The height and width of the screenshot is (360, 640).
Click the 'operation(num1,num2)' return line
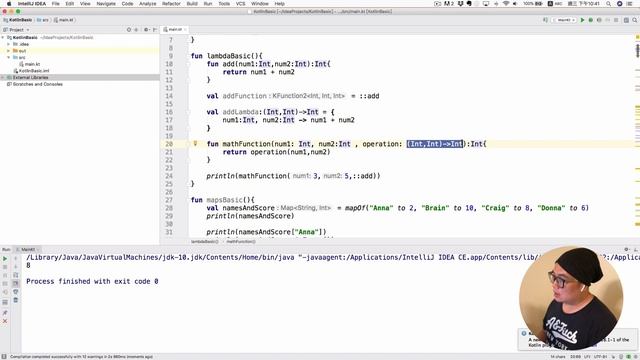point(276,152)
